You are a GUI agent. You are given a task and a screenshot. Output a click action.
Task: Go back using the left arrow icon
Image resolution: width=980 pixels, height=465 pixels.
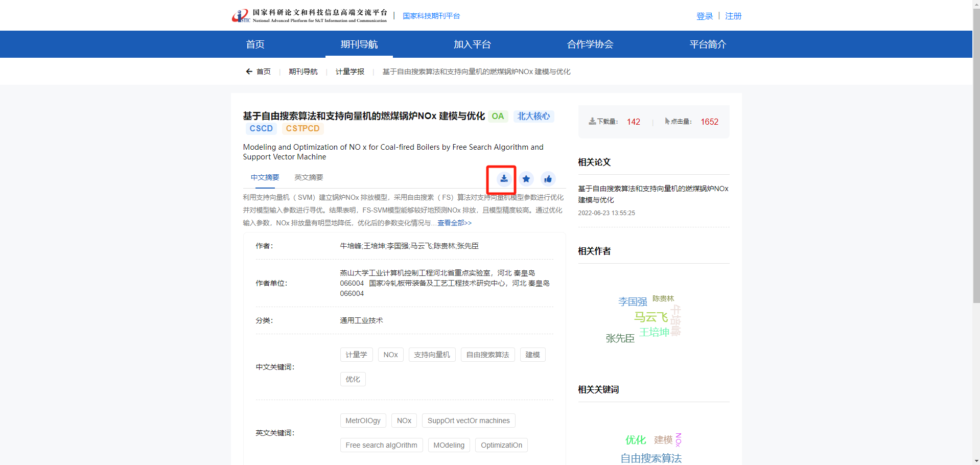tap(249, 72)
